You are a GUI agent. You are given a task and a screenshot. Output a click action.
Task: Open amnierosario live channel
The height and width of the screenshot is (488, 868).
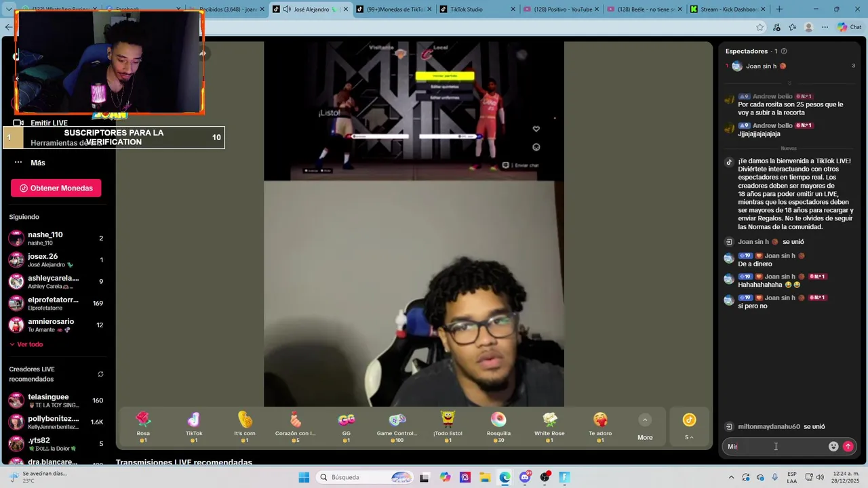(56, 325)
